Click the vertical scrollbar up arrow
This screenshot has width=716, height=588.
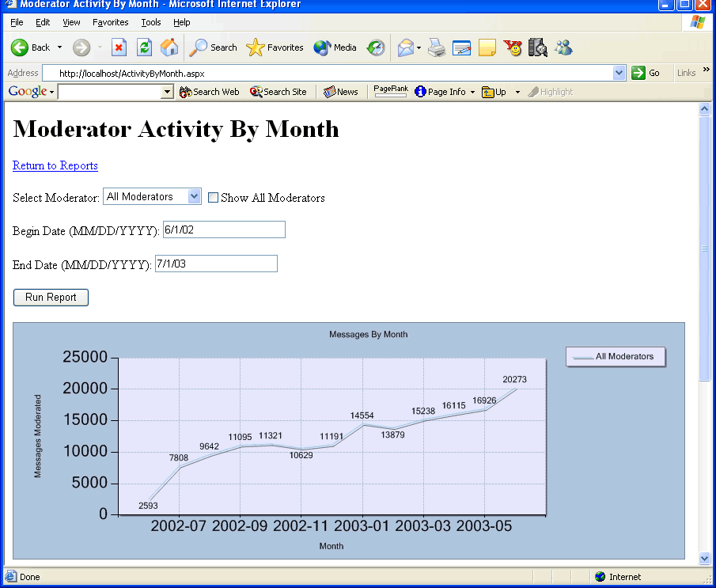coord(704,108)
